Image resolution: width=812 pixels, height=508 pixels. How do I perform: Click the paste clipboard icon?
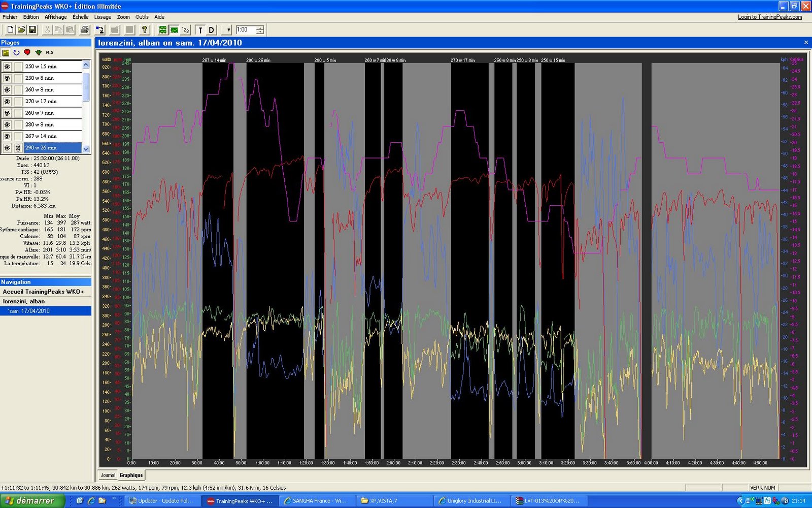(x=70, y=30)
